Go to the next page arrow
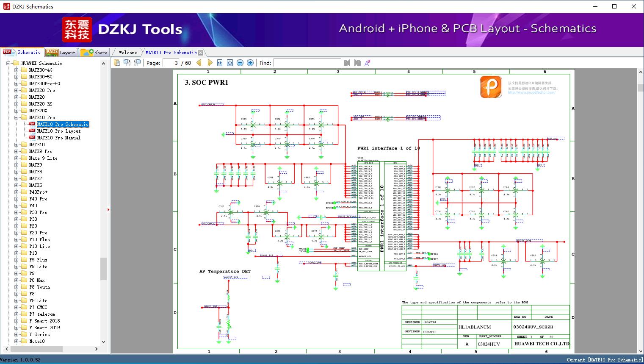644x364 pixels. pos(210,63)
